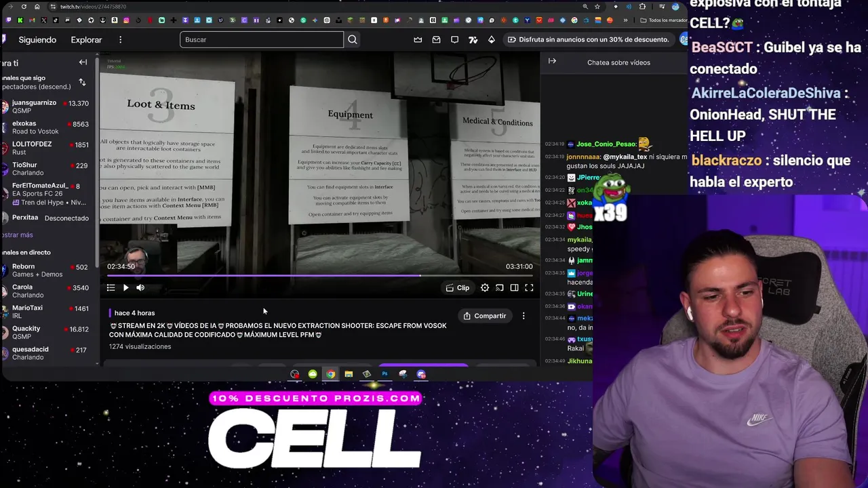The height and width of the screenshot is (488, 868).
Task: Open more options next to Compartir
Action: click(524, 316)
